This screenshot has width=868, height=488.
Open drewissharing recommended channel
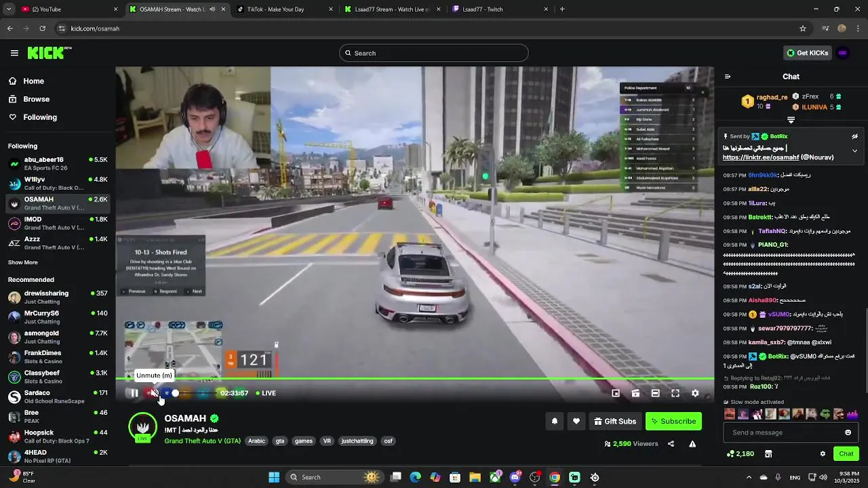point(58,297)
